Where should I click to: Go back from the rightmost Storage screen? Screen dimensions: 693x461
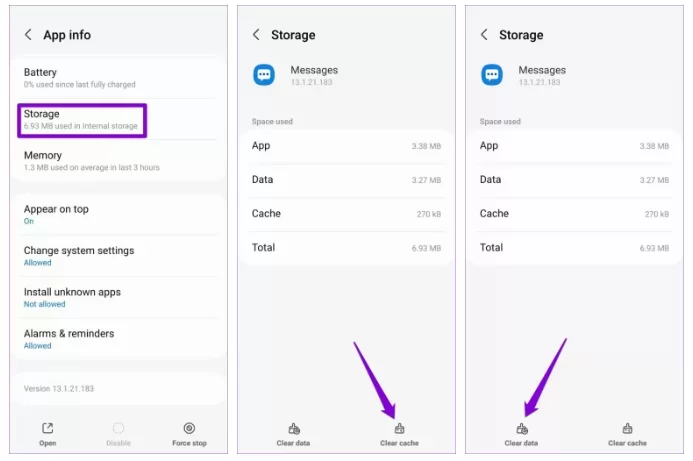point(485,35)
